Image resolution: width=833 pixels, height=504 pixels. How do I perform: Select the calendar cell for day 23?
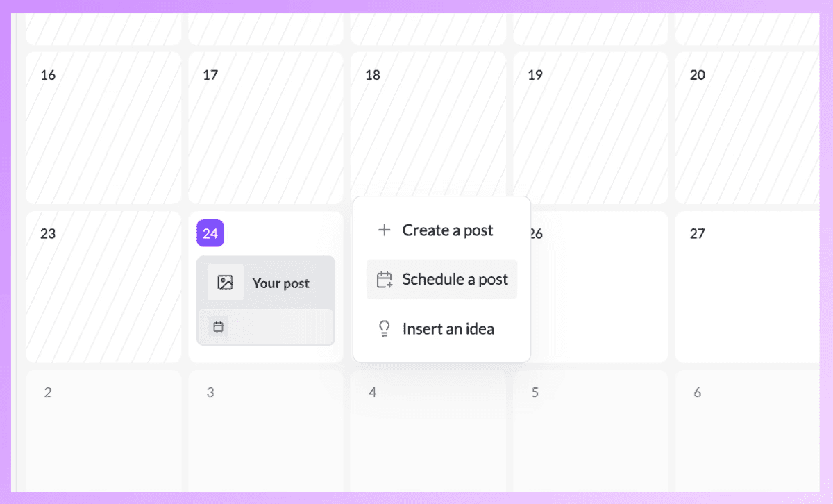pos(103,287)
